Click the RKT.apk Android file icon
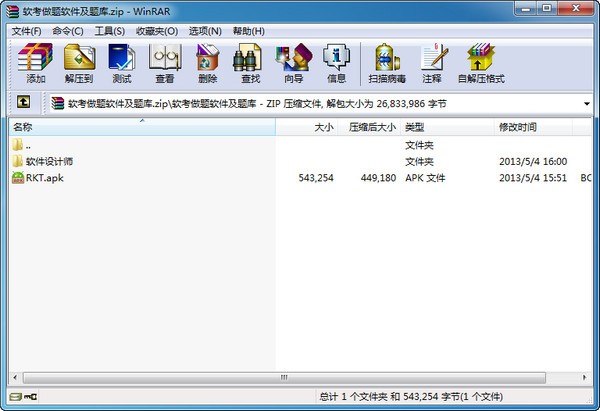The image size is (600, 411). click(18, 178)
